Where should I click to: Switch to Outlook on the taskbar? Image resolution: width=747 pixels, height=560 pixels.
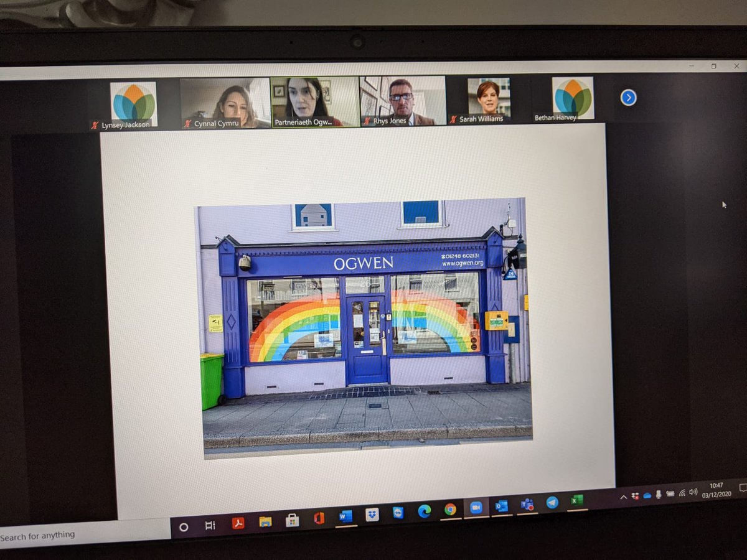pyautogui.click(x=502, y=505)
